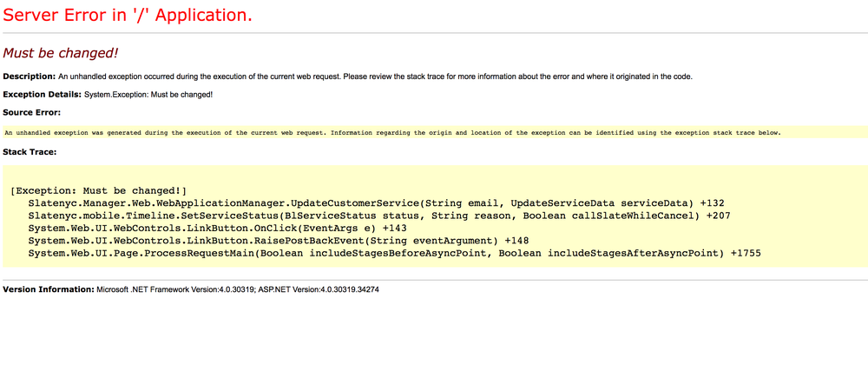Viewport: 868px width, 372px height.
Task: Click the yellow source error message box
Action: click(x=435, y=132)
